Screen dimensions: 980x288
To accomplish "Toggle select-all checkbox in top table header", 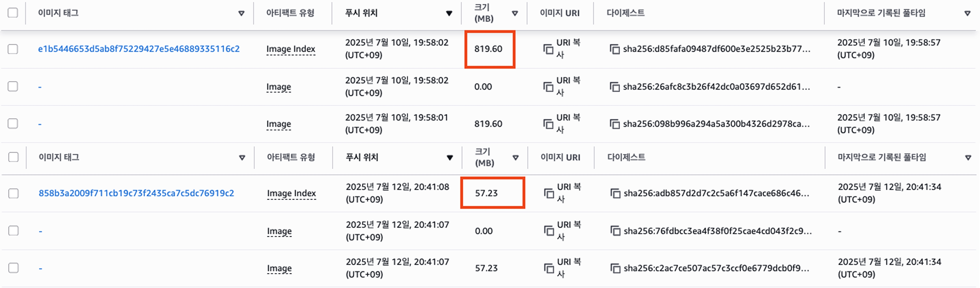I will (x=13, y=13).
